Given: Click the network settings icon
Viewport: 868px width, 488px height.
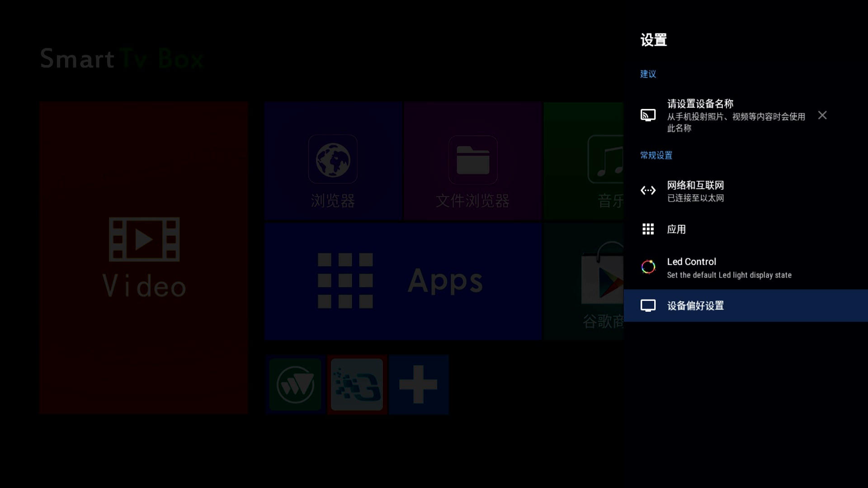Looking at the screenshot, I should 648,190.
